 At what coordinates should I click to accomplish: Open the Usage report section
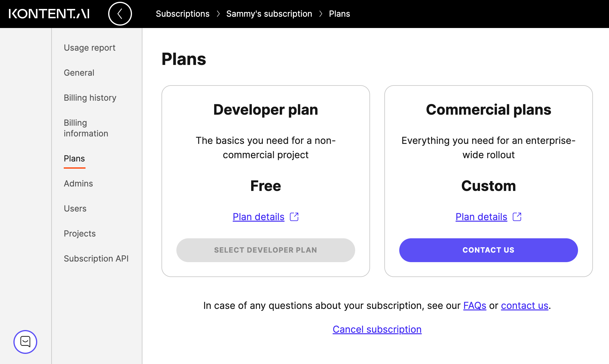pyautogui.click(x=89, y=48)
